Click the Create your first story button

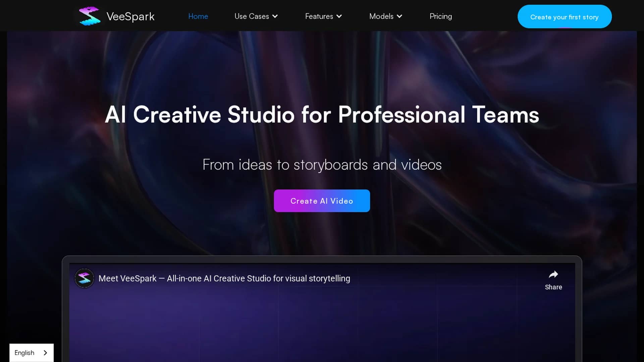click(x=565, y=16)
